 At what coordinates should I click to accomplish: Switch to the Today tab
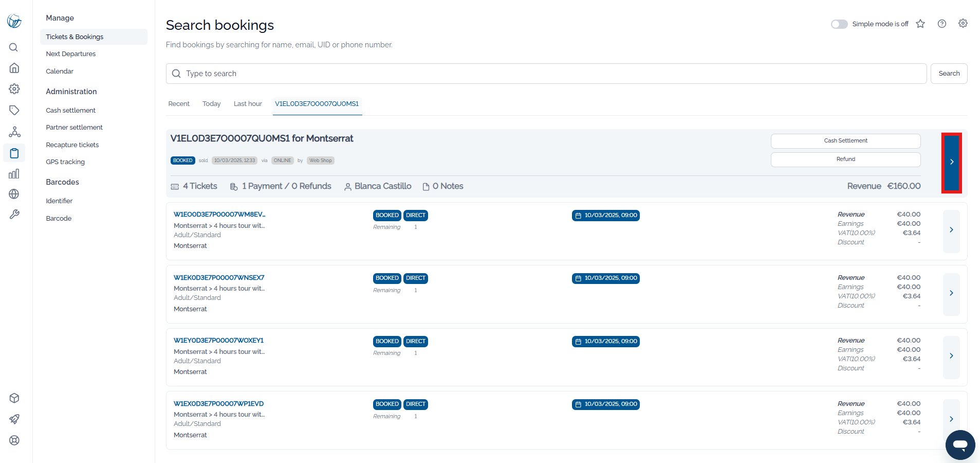(x=211, y=104)
